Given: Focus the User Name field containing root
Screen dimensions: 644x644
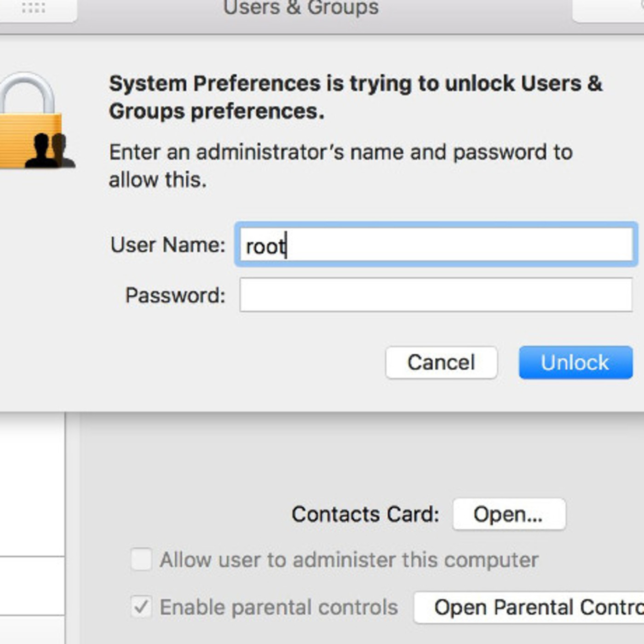Looking at the screenshot, I should point(436,245).
